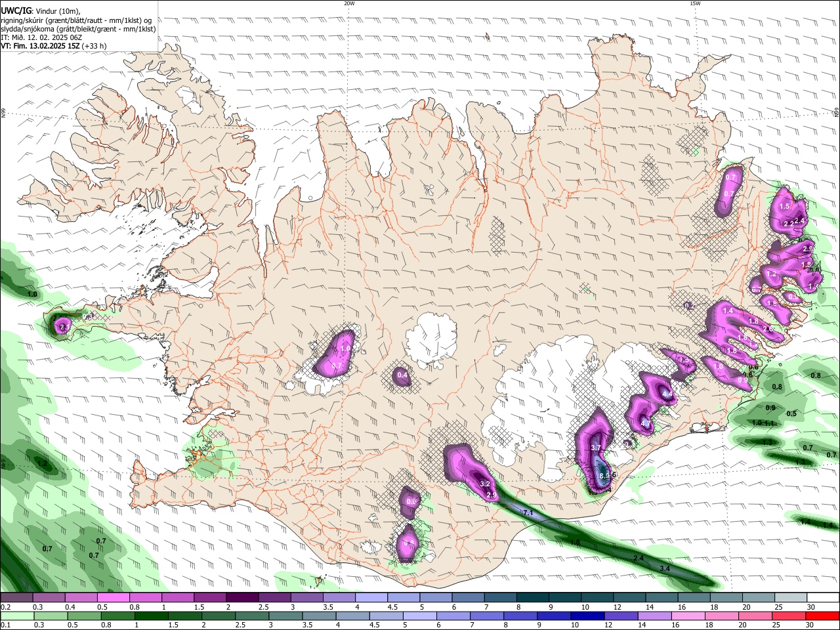Screen dimensions: 840x630
Task: Click the dusky purple 0.2 snow legend swatch
Action: (x=16, y=598)
